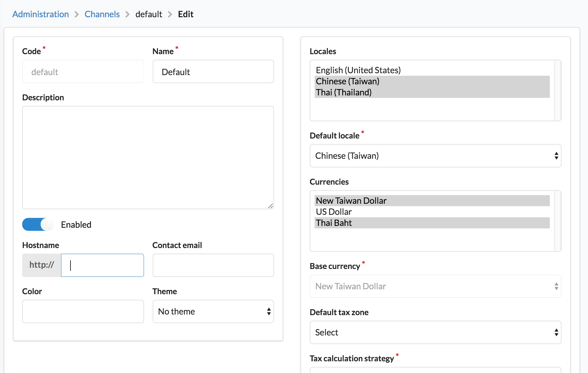
Task: Click the Color input field
Action: click(83, 311)
